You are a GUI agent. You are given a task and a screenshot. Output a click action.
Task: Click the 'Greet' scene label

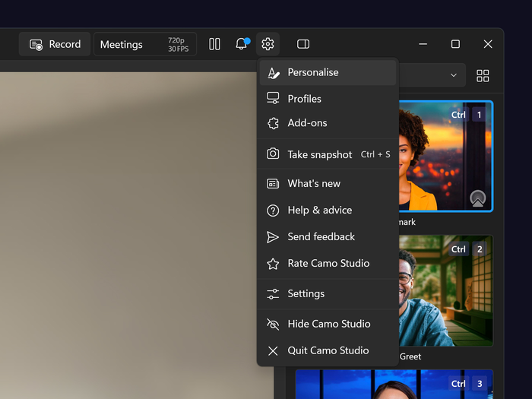(410, 356)
